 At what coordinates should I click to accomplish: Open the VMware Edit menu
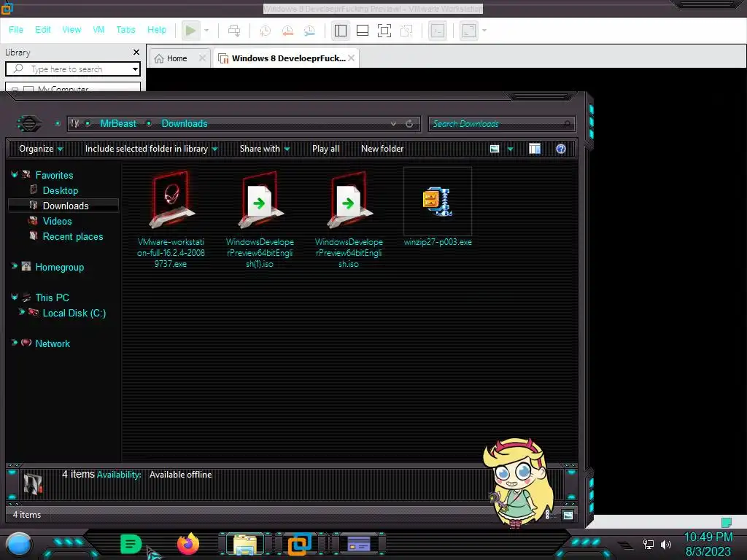[x=43, y=29]
